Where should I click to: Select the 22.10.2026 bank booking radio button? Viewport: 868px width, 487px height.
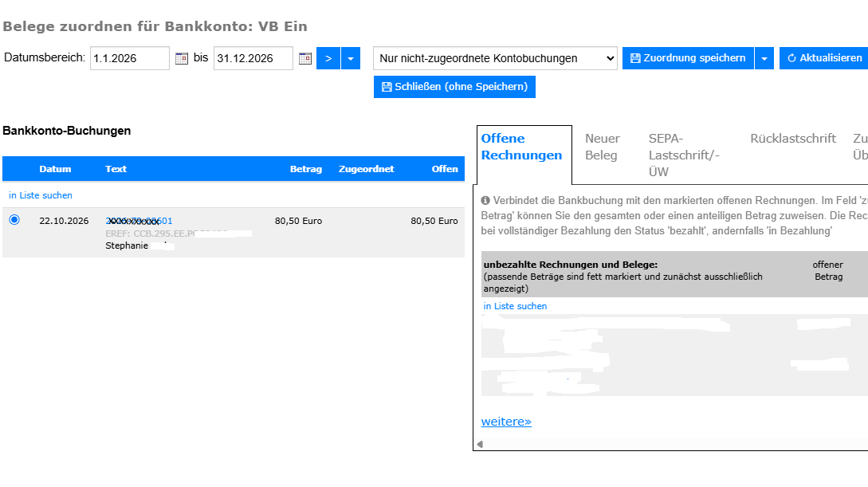pyautogui.click(x=14, y=220)
